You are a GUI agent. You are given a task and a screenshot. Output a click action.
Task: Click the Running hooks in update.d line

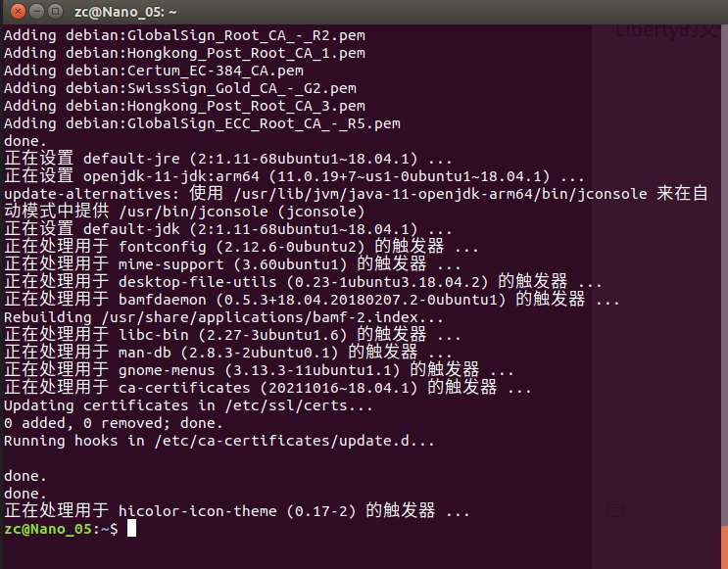click(219, 441)
